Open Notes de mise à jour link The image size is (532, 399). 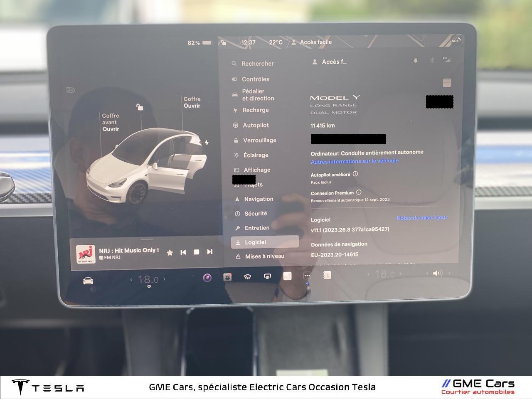(422, 218)
